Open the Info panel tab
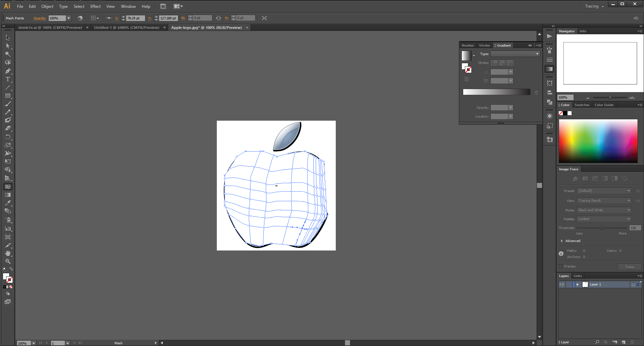Viewport: 644px width, 346px height. pyautogui.click(x=583, y=31)
